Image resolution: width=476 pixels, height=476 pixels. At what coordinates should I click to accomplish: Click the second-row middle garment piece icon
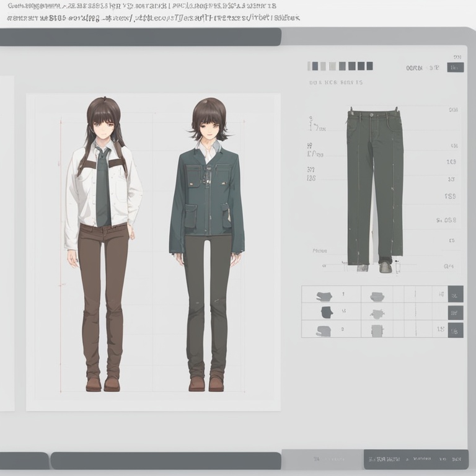(377, 312)
